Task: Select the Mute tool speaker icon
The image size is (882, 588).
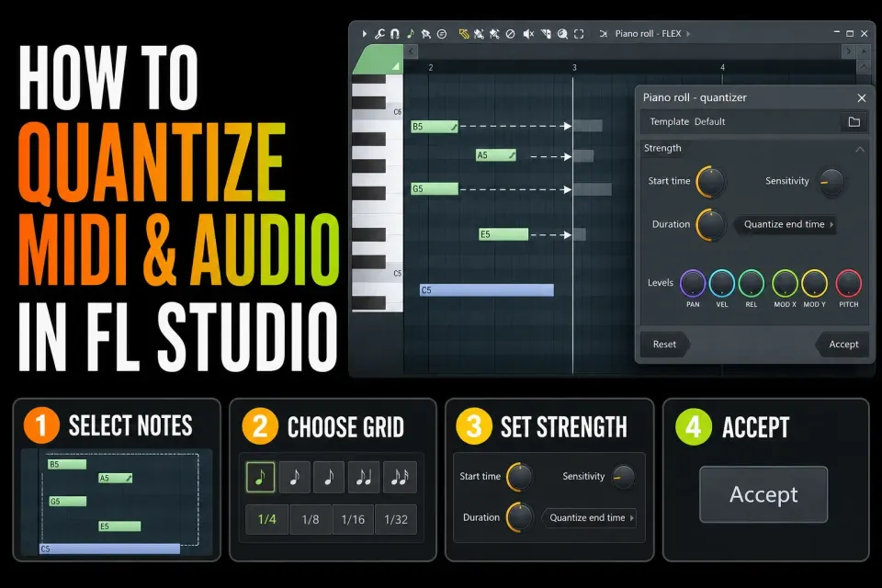Action: click(x=528, y=34)
